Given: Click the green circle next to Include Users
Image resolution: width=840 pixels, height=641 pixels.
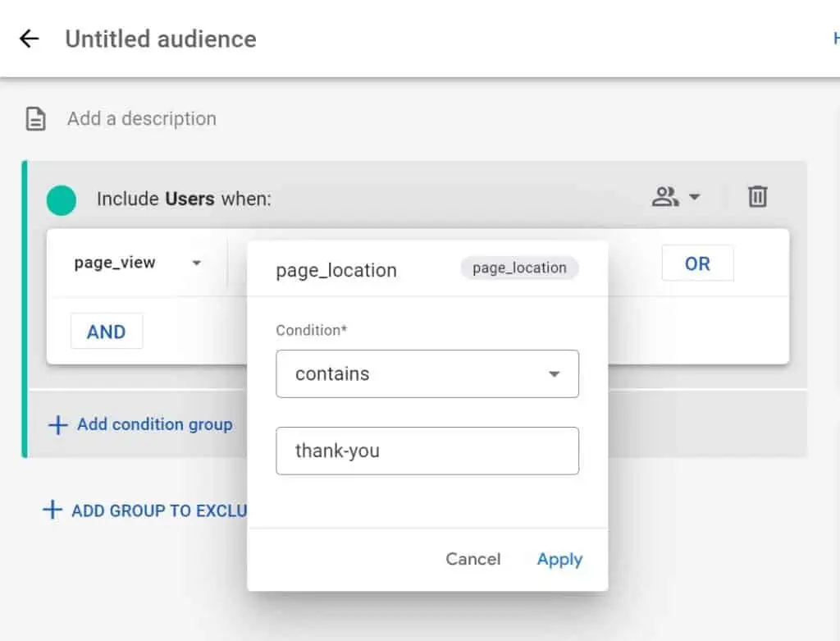Looking at the screenshot, I should click(x=62, y=199).
